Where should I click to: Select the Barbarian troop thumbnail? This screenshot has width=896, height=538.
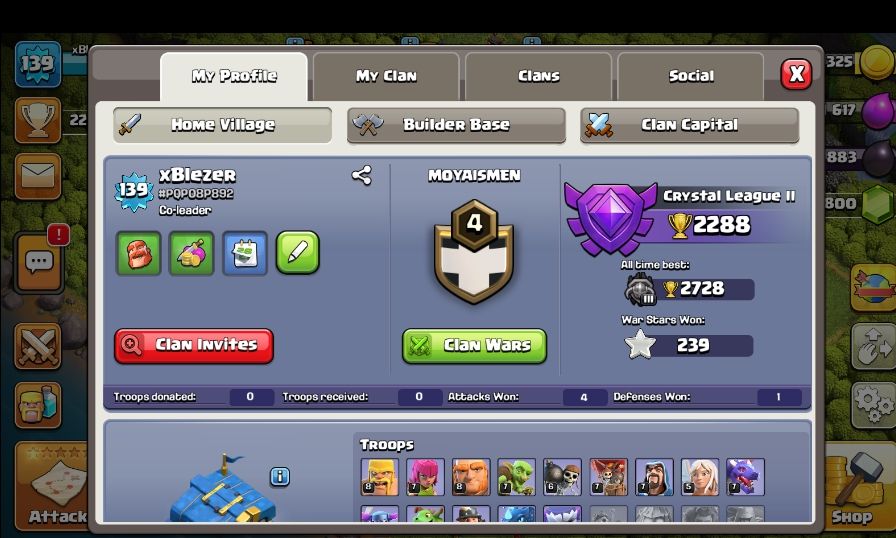pos(379,476)
